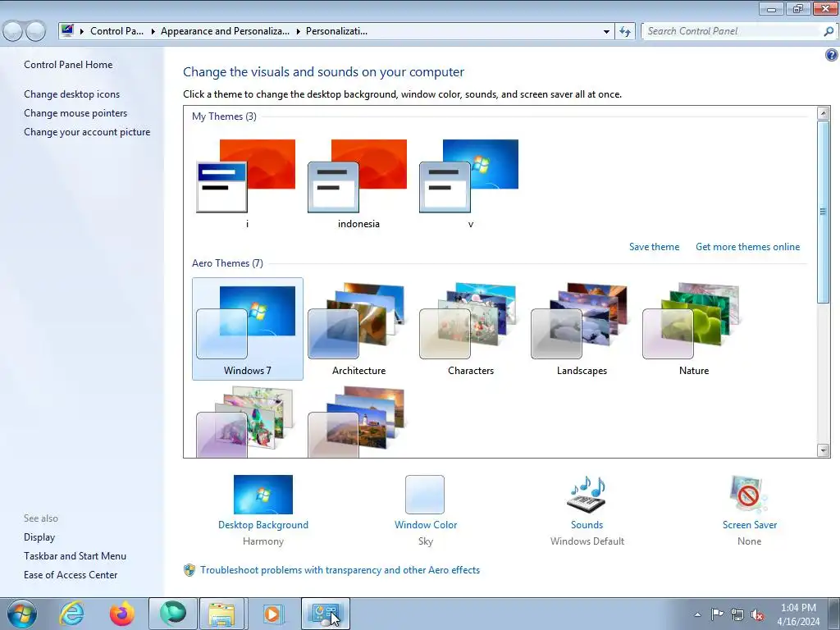The width and height of the screenshot is (840, 630).
Task: Launch Internet Explorer from taskbar
Action: (72, 614)
